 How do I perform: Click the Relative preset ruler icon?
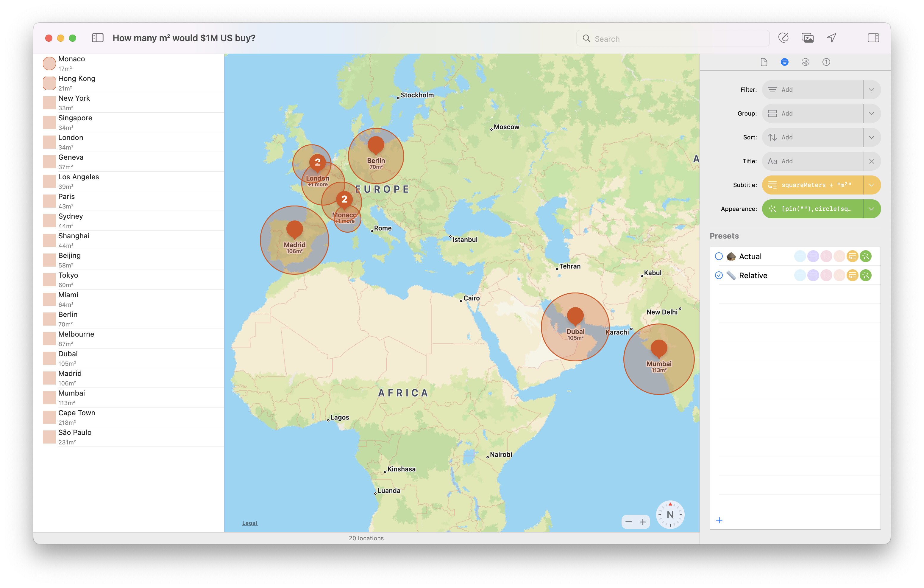tap(731, 275)
